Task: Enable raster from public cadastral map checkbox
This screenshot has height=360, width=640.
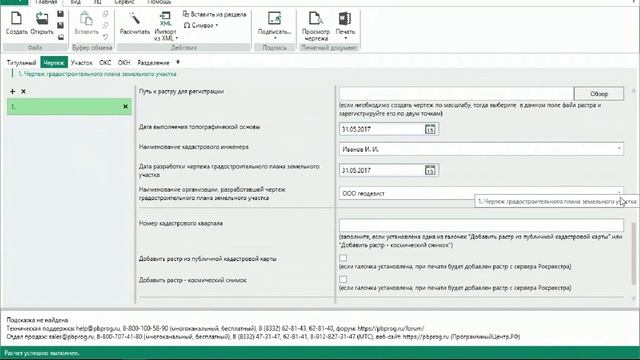Action: (x=343, y=258)
